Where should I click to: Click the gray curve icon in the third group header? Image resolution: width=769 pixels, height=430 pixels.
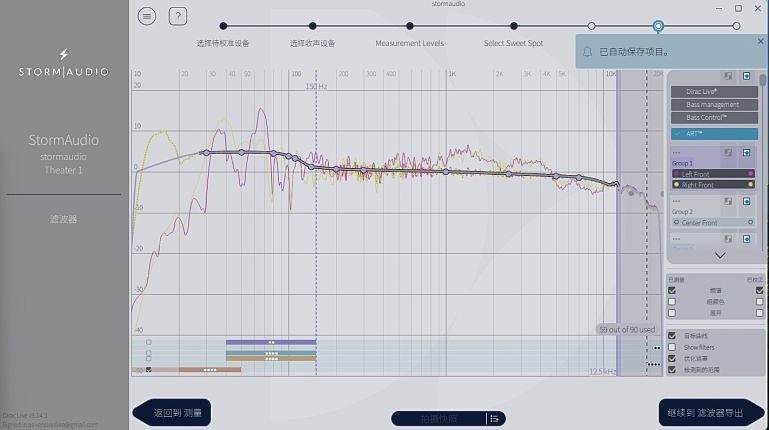[728, 239]
